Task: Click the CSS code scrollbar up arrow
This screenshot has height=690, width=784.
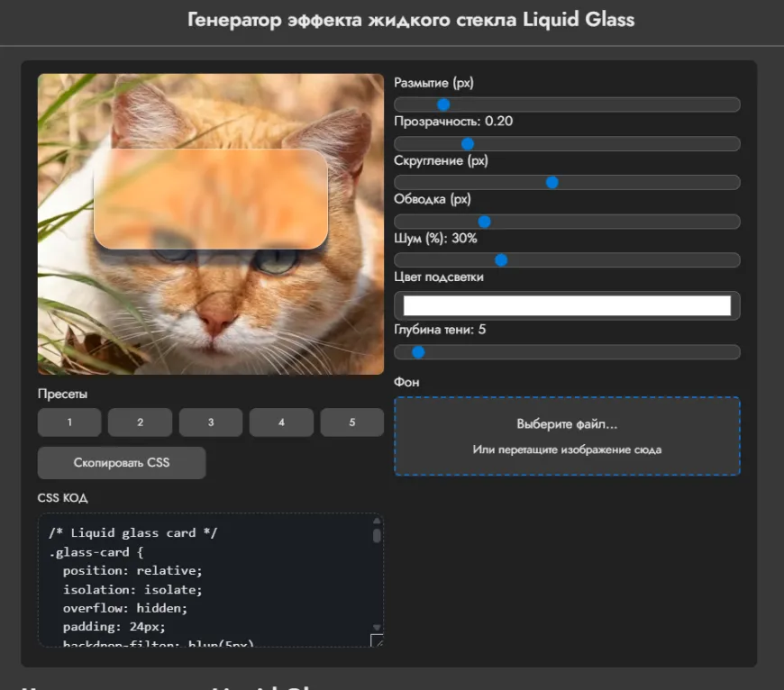Action: tap(377, 522)
